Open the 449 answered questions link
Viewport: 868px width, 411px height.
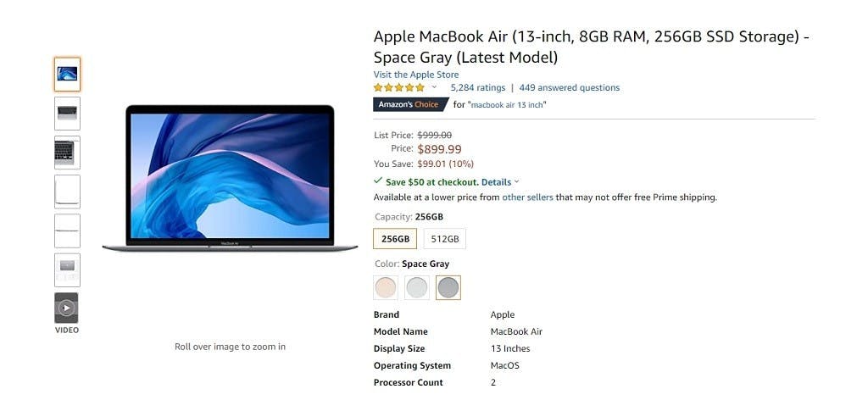(570, 87)
